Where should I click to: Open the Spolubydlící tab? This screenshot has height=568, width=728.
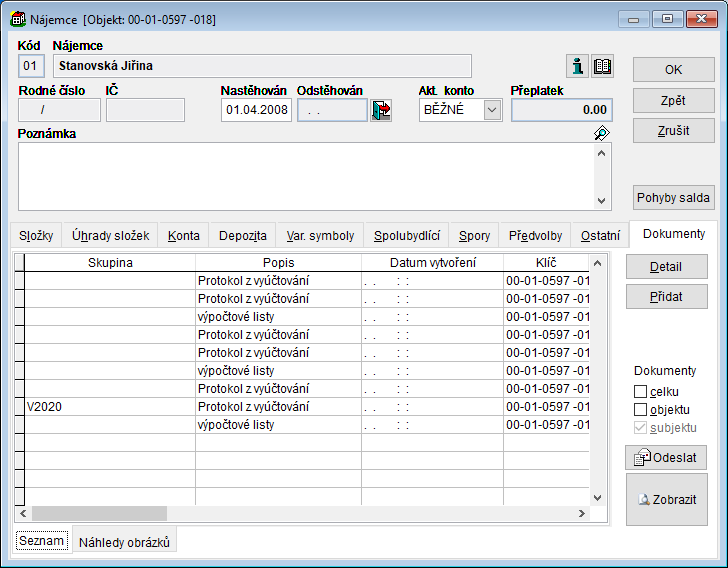coord(406,236)
